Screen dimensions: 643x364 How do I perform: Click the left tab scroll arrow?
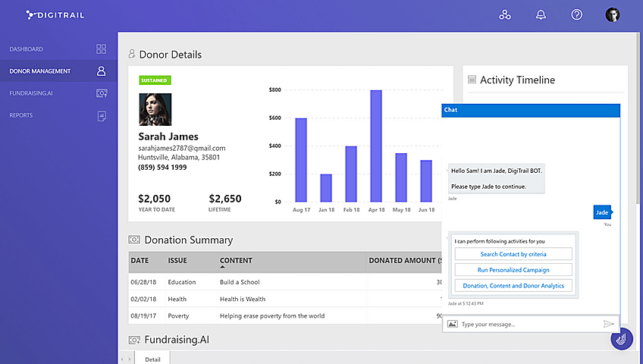[x=122, y=359]
